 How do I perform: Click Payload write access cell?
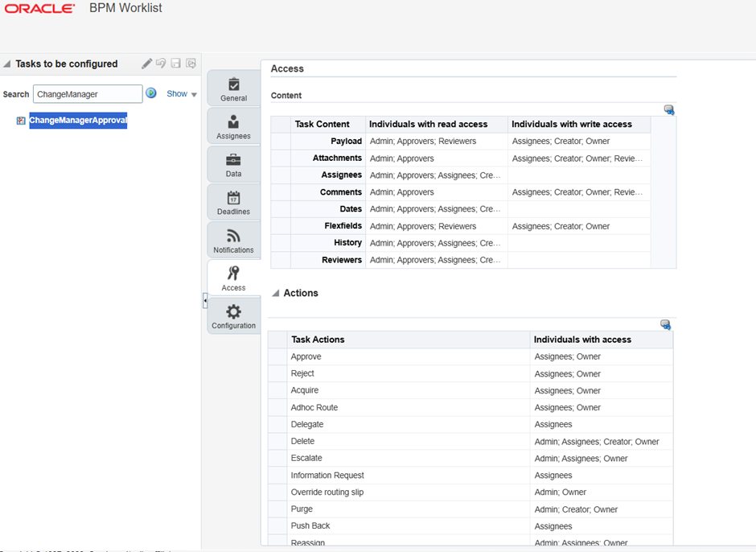[579, 141]
